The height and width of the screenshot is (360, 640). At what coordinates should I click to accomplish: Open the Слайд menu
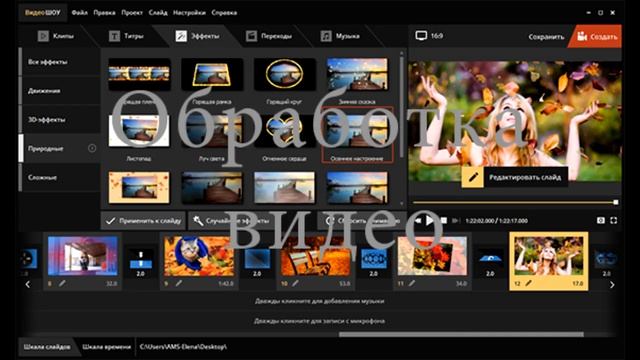(158, 13)
